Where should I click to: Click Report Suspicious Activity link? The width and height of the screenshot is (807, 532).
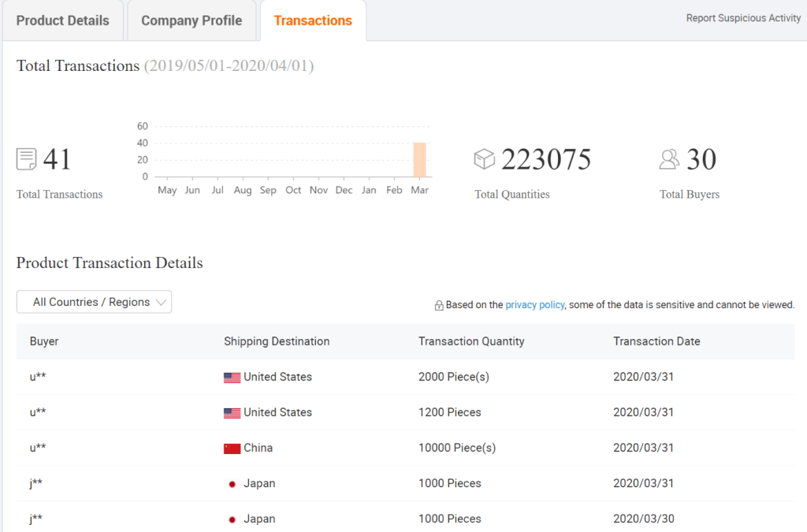743,18
